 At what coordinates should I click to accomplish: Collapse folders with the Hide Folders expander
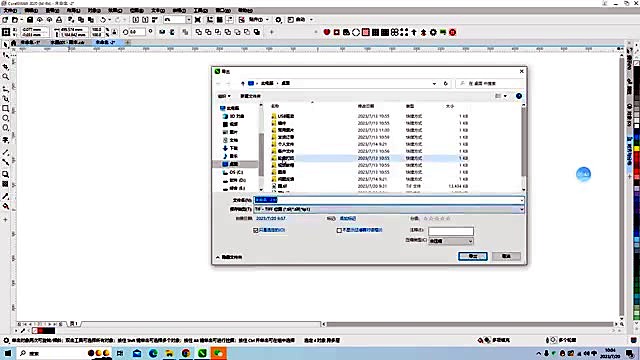coord(229,257)
